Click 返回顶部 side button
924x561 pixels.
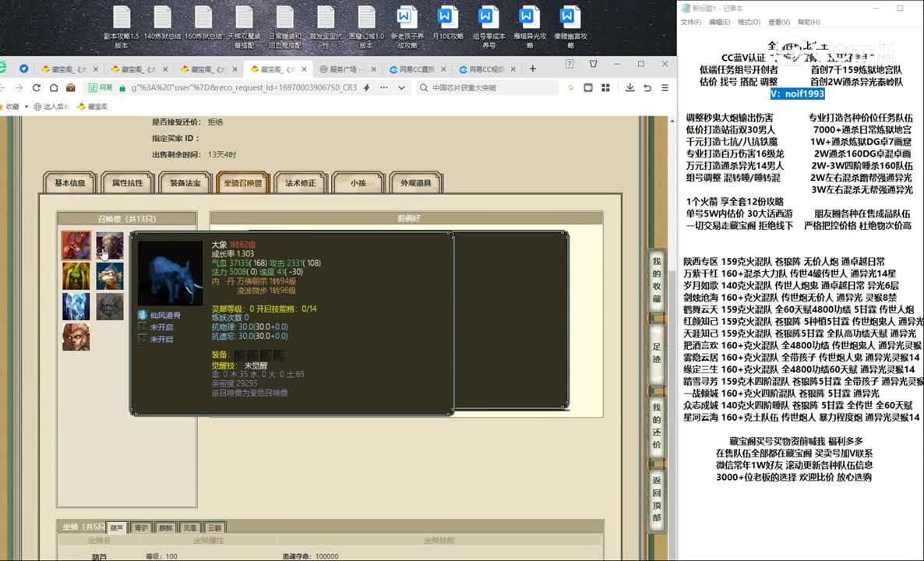(657, 499)
